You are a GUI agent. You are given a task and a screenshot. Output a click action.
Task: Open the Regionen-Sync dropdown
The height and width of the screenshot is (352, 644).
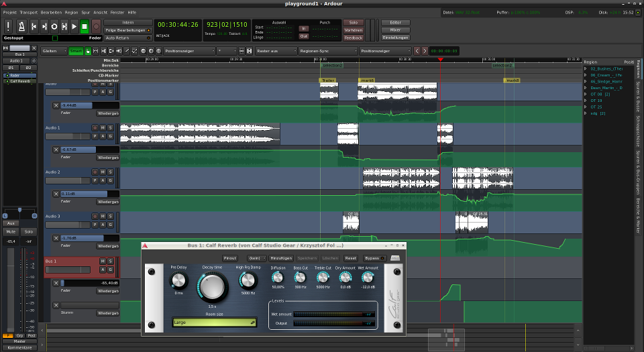tap(327, 51)
